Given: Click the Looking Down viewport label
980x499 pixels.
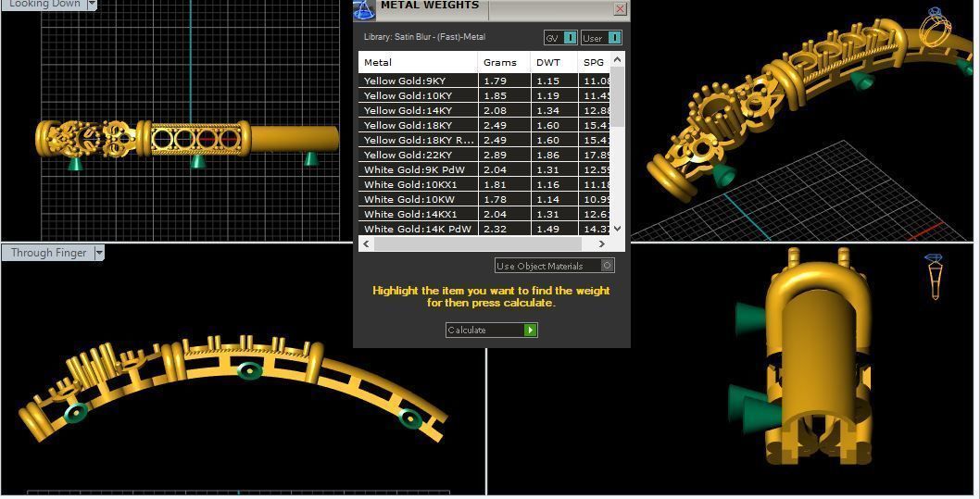Looking at the screenshot, I should (x=44, y=4).
